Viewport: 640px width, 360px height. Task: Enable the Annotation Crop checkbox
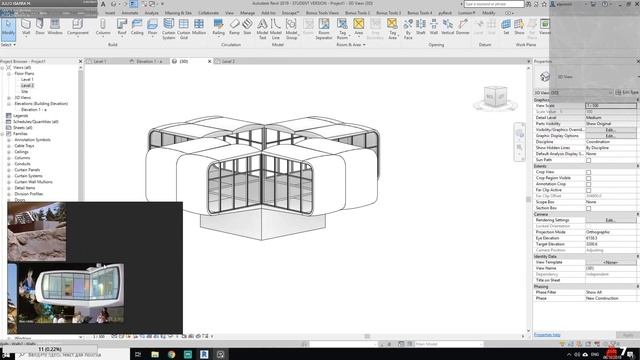coord(588,184)
